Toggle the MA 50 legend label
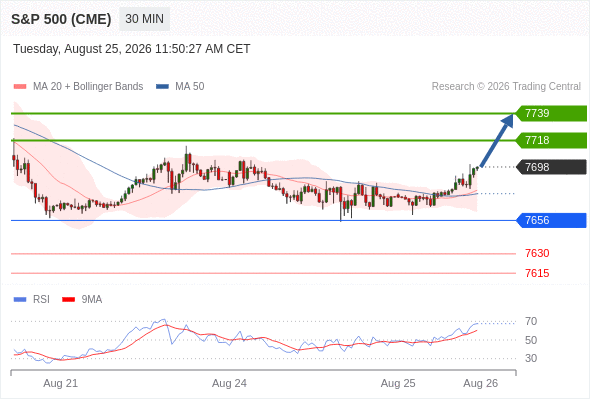Image resolution: width=590 pixels, height=400 pixels. pyautogui.click(x=190, y=87)
